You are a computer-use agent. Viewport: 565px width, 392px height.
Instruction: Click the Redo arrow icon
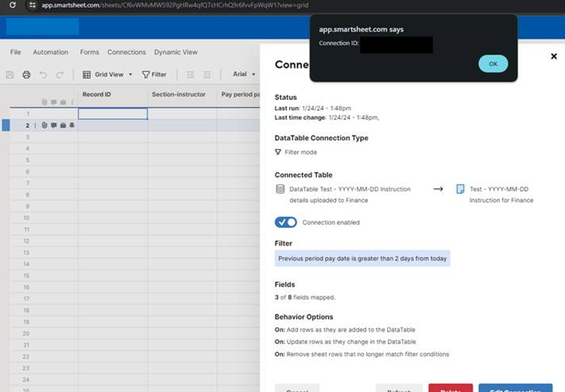60,75
